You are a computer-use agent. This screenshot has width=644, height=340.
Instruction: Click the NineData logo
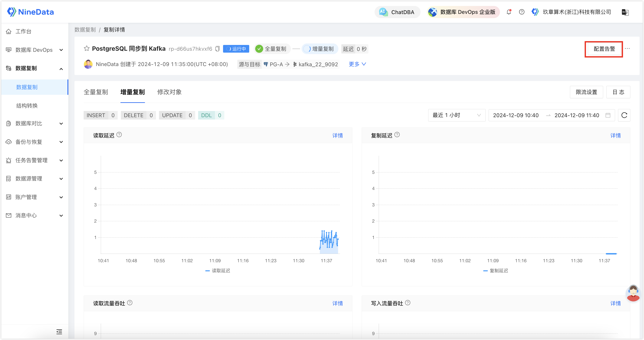pos(30,12)
